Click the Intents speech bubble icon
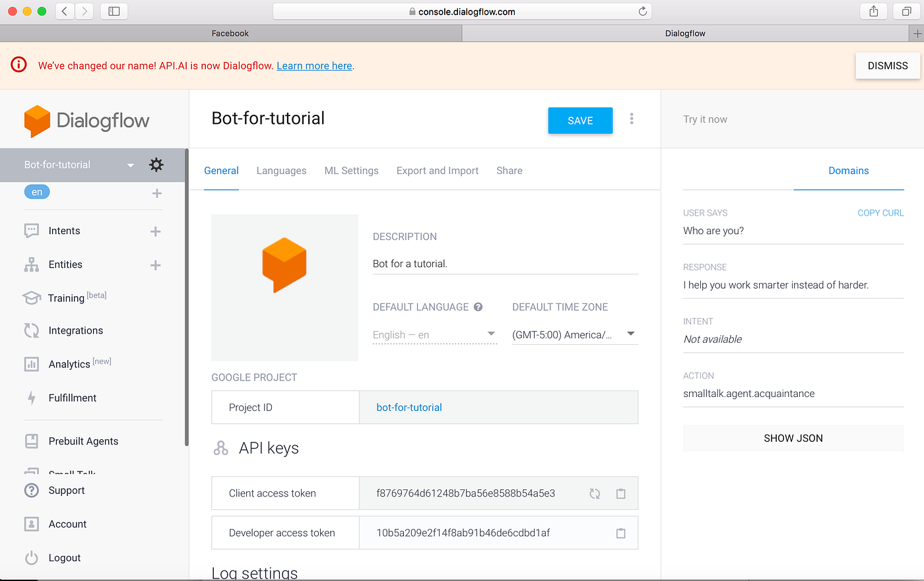924x581 pixels. (x=32, y=231)
